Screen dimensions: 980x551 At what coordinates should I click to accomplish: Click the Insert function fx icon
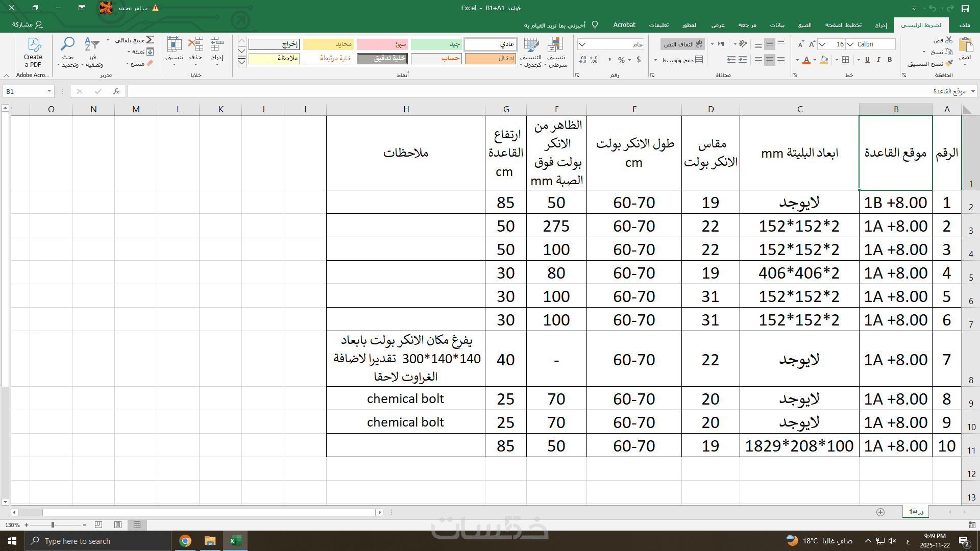point(116,91)
